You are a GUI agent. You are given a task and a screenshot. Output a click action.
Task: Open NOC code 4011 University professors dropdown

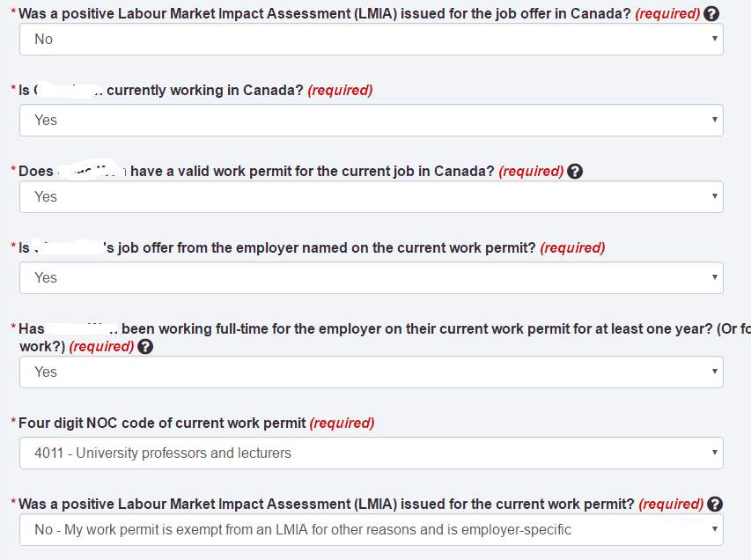[x=372, y=453]
